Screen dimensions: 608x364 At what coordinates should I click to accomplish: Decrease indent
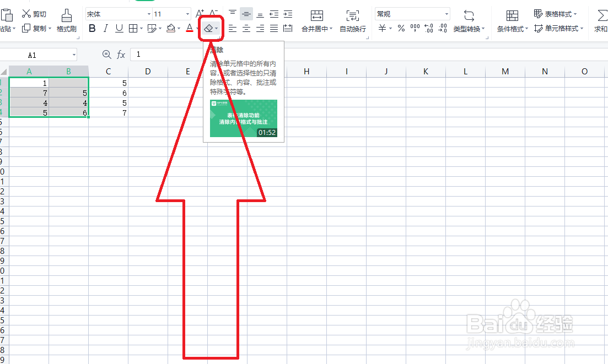(x=274, y=14)
